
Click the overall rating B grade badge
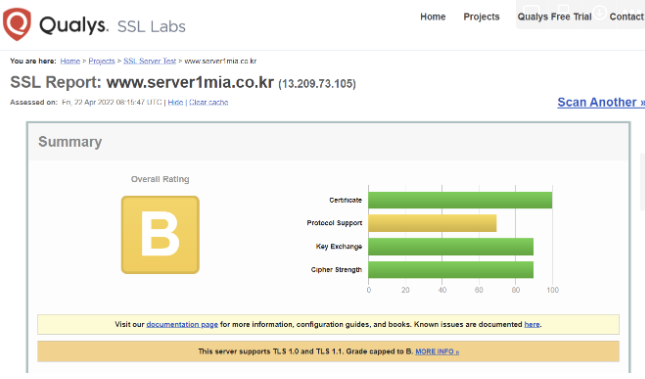160,235
